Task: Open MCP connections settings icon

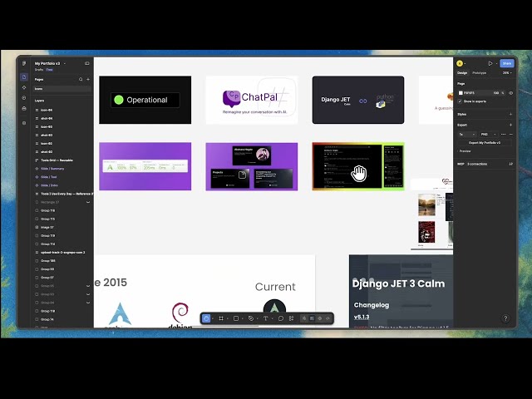Action: pyautogui.click(x=510, y=164)
